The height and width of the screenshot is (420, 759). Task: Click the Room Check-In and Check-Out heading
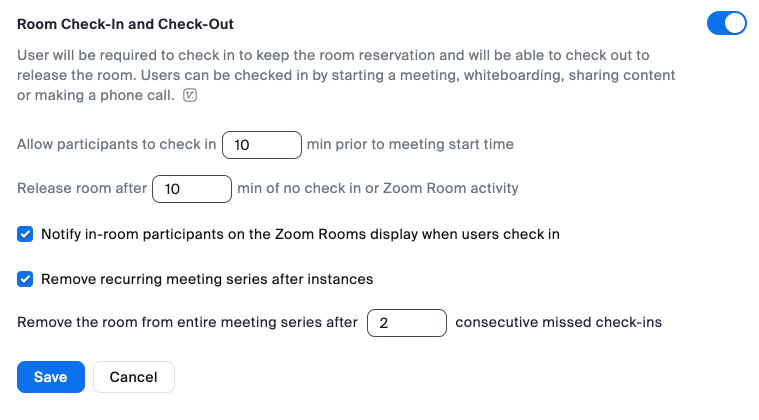pos(125,24)
